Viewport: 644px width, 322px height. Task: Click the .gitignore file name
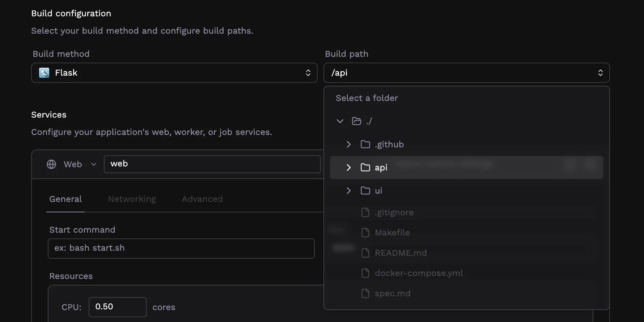click(394, 212)
